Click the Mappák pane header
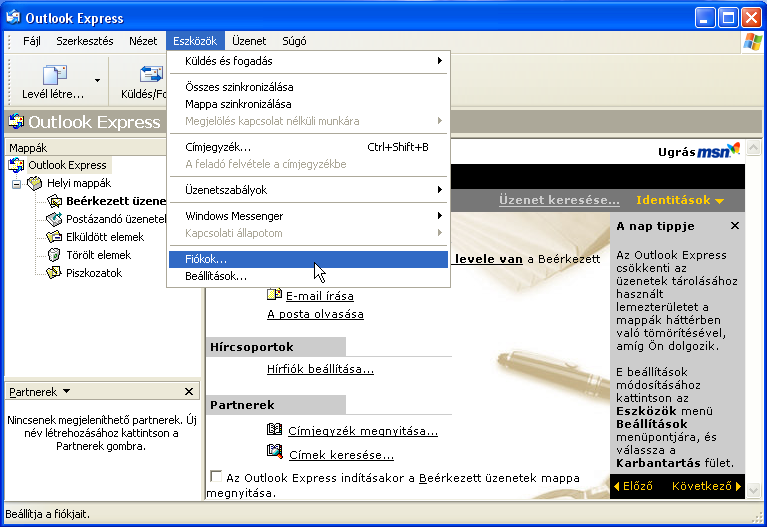The image size is (767, 527). click(x=86, y=148)
